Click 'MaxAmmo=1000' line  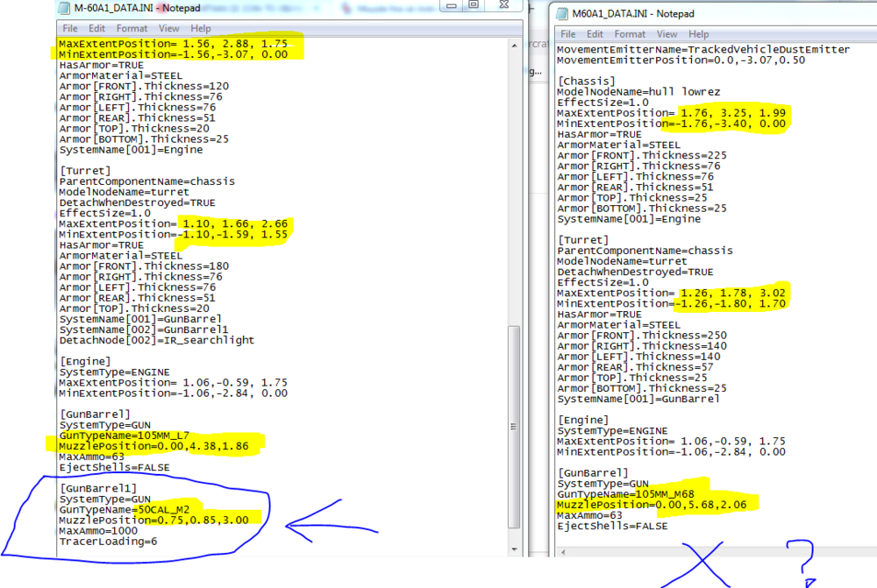pos(98,531)
